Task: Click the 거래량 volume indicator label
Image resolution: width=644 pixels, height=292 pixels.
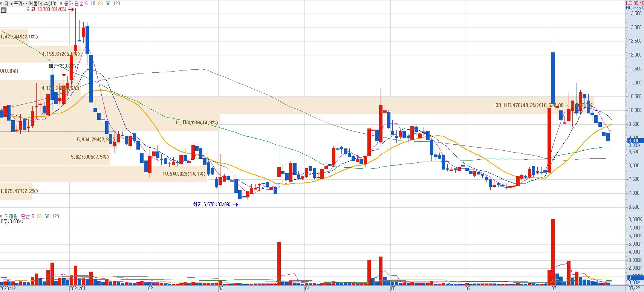Action: (11, 216)
